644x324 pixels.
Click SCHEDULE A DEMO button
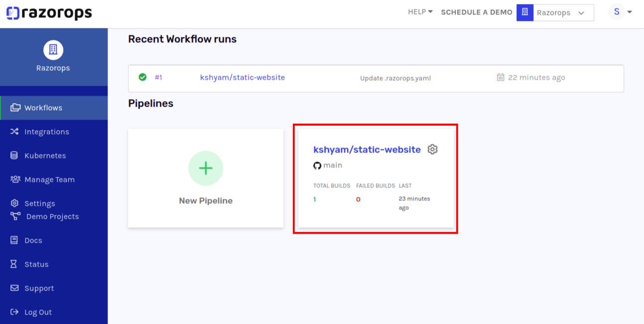point(476,12)
